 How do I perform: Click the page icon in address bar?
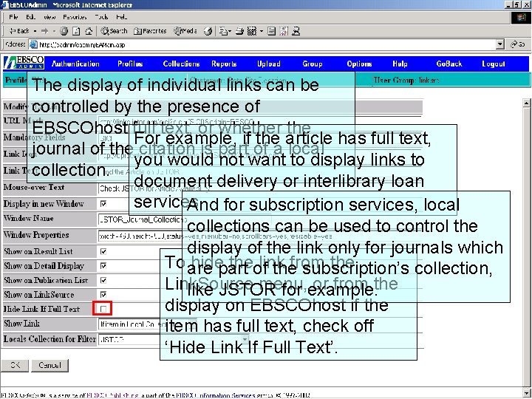tap(33, 44)
